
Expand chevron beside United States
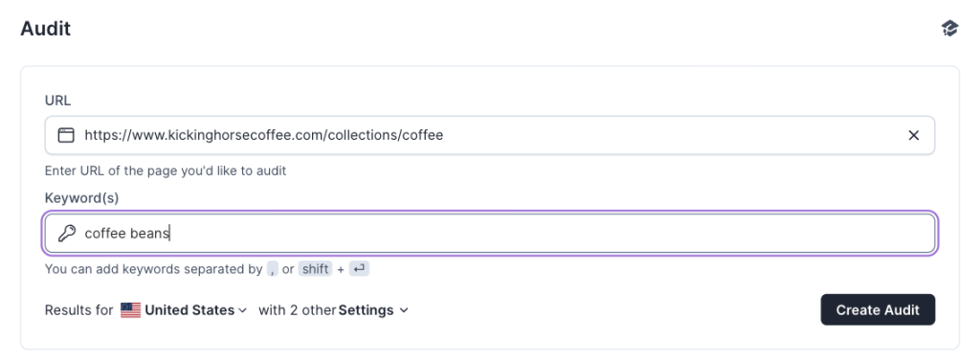coord(242,310)
